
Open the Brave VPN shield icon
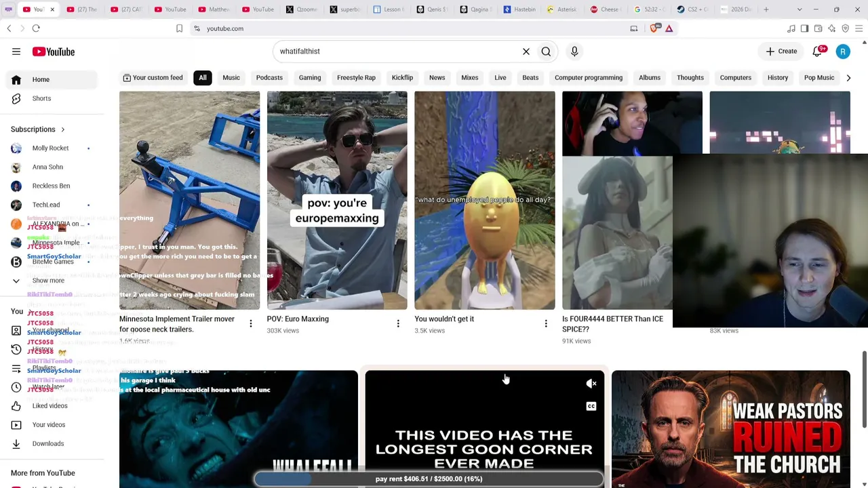point(846,28)
